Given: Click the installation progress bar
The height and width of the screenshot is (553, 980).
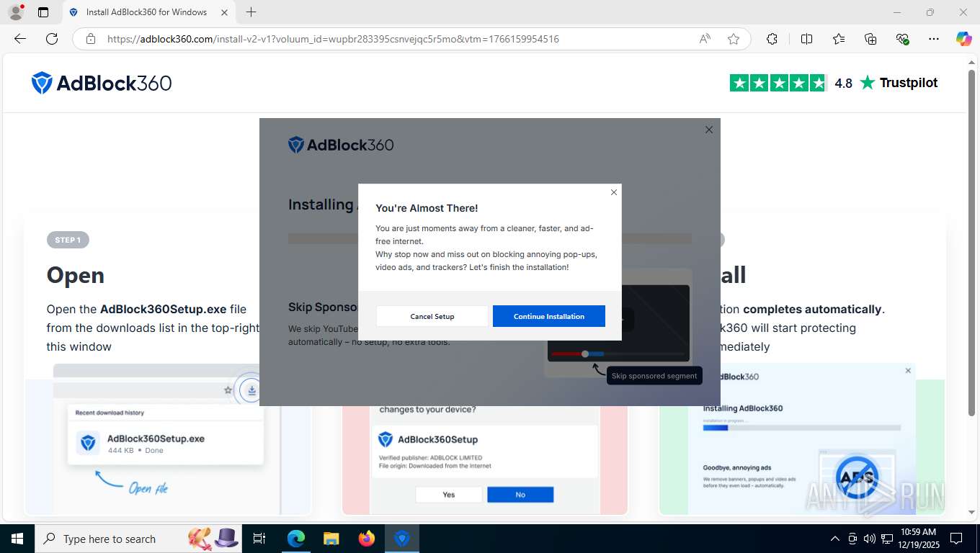Looking at the screenshot, I should 490,238.
